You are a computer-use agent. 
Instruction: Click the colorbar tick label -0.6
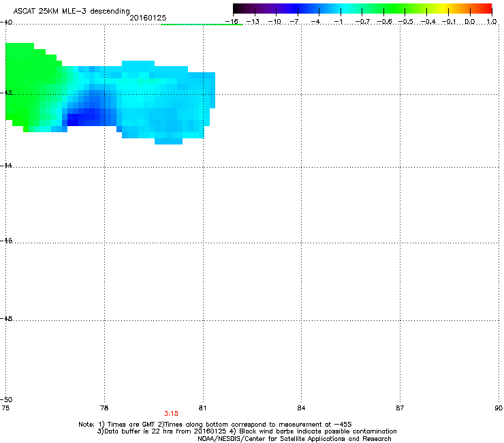(384, 22)
